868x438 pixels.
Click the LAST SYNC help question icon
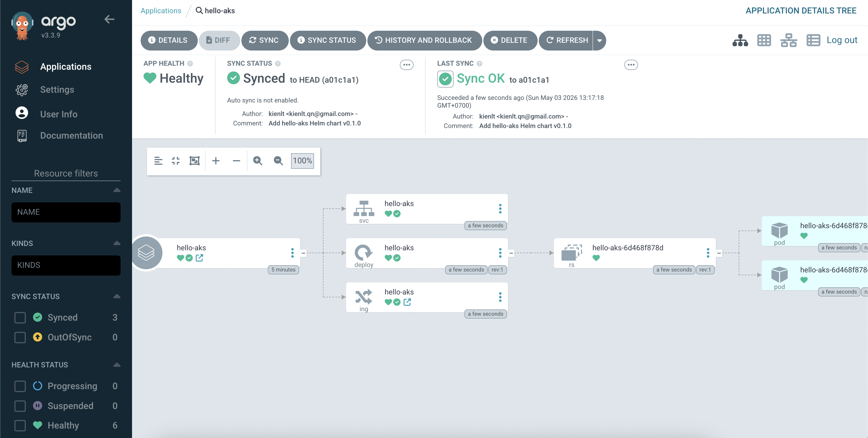(479, 63)
